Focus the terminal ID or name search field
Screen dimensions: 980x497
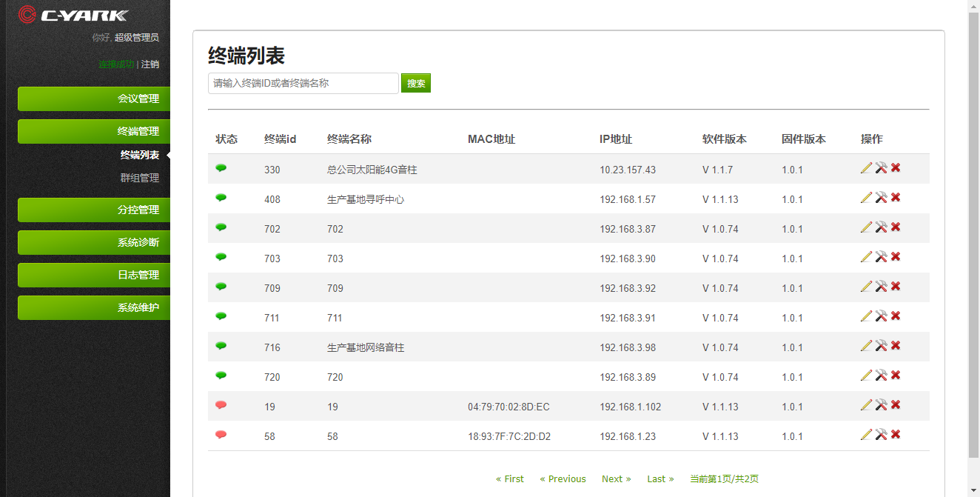coord(303,84)
